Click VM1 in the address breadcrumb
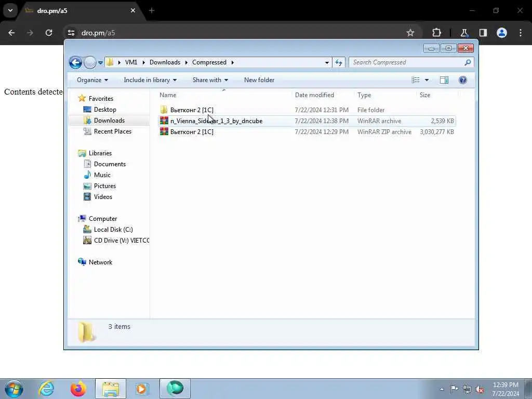532x399 pixels. pyautogui.click(x=131, y=62)
